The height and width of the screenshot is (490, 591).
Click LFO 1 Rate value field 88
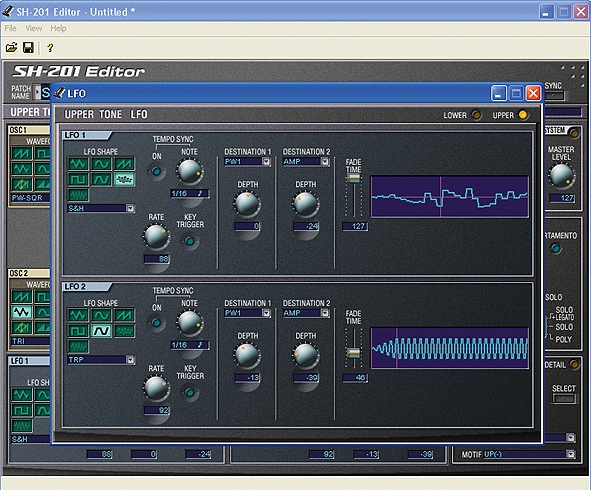point(157,259)
